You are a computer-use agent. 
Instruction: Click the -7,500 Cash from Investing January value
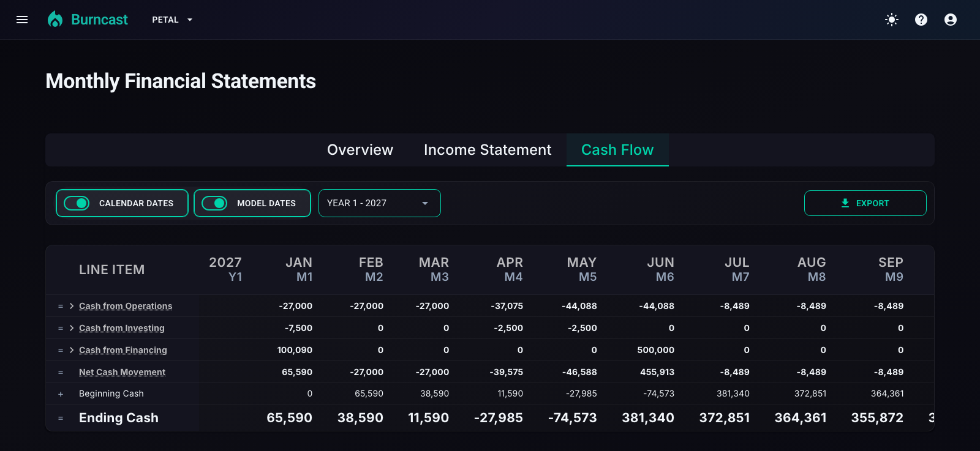coord(298,328)
